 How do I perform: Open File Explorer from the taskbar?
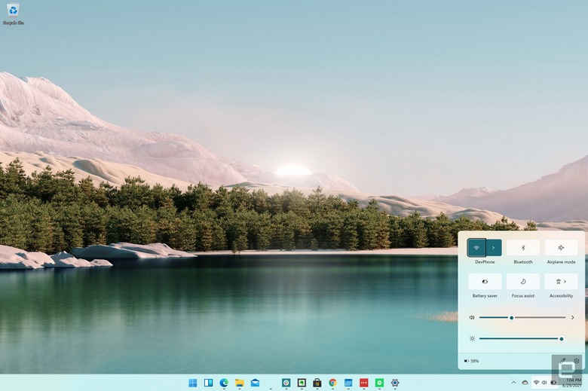coord(239,383)
